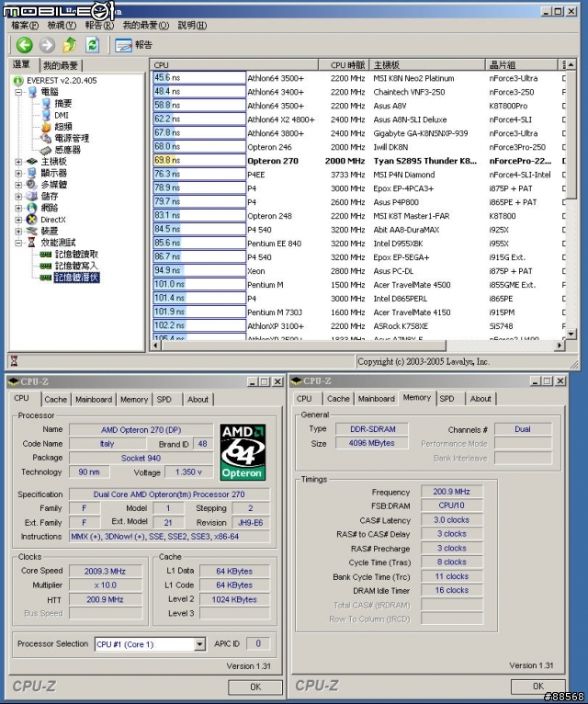
Task: Open Mainboard tab in left CPU-Z window
Action: click(x=94, y=399)
